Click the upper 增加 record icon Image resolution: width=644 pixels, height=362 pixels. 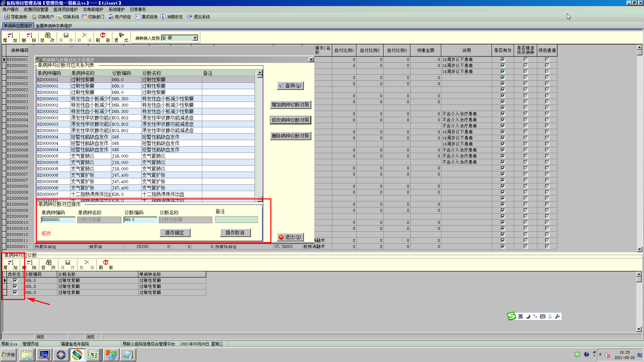[x=10, y=35]
